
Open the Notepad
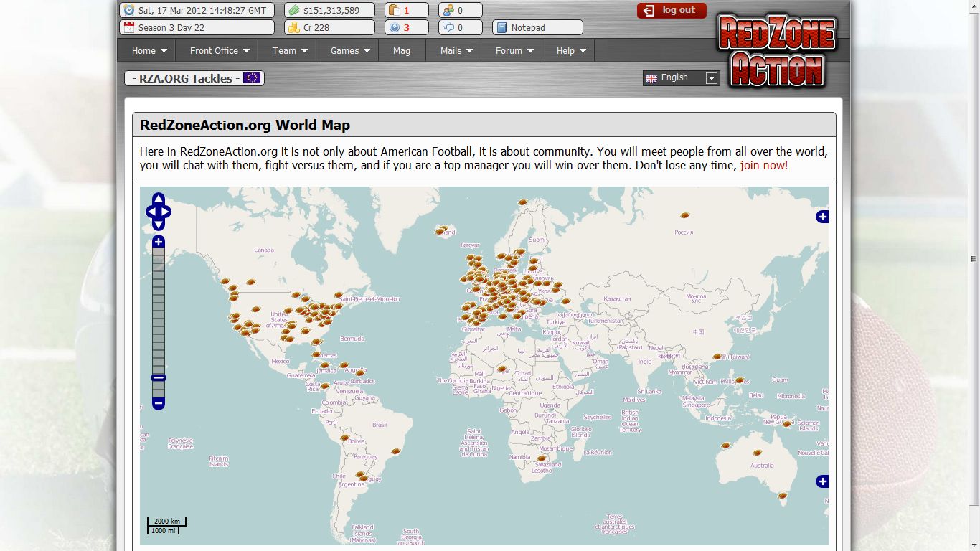coord(537,27)
